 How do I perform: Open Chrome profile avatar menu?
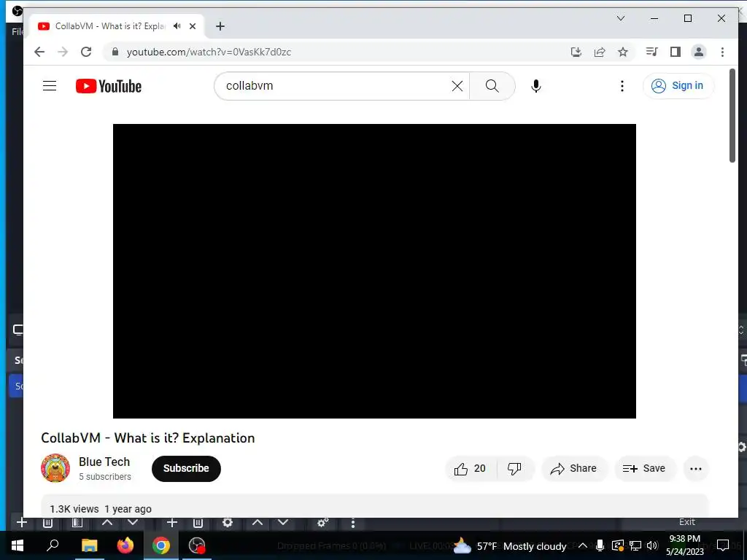(698, 52)
